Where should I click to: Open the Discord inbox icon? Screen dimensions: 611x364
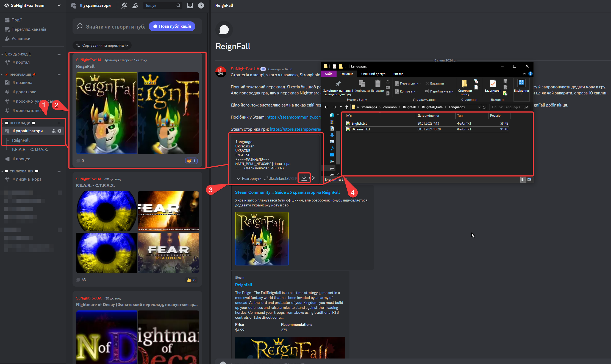click(x=190, y=5)
